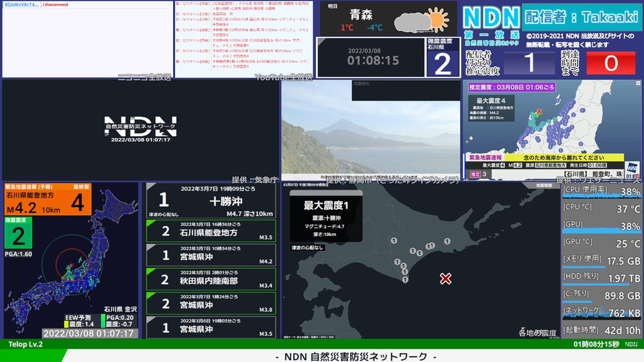Click the green intensity 2 box under 強震震度
The width and height of the screenshot is (644, 362).
(x=18, y=233)
